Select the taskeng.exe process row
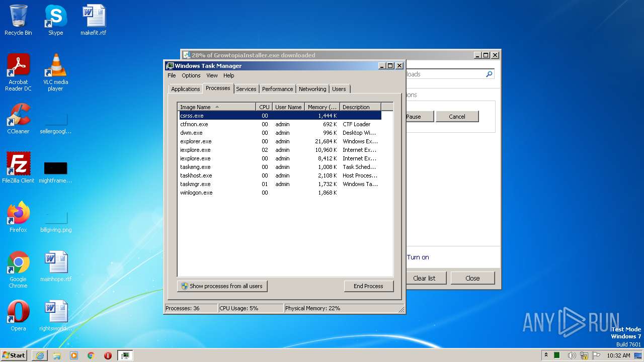644x362 pixels. click(279, 167)
